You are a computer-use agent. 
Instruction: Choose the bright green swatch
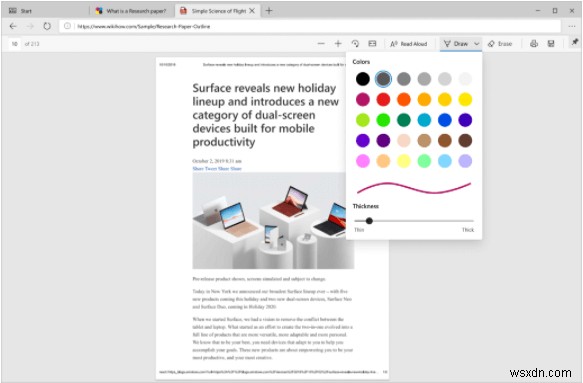click(x=383, y=120)
